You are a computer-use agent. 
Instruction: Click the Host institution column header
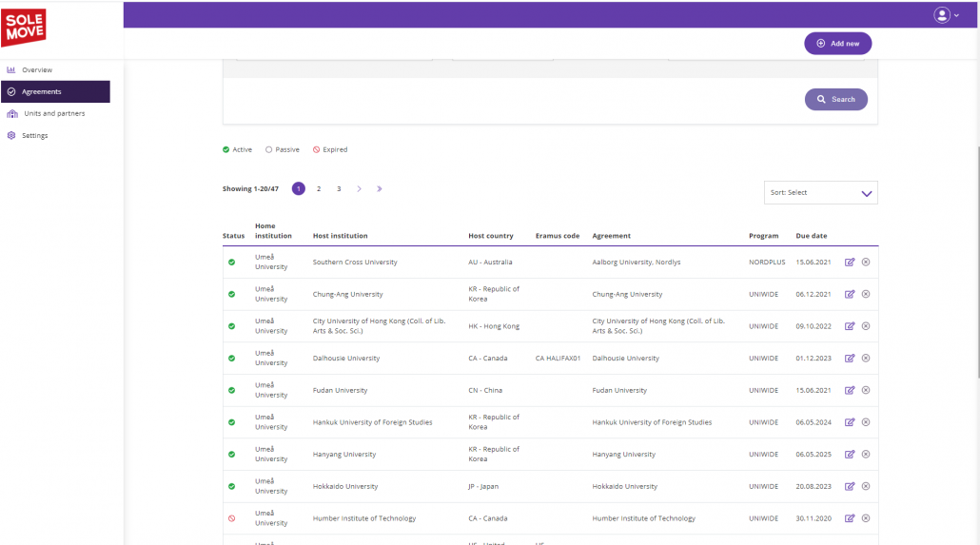coord(340,236)
